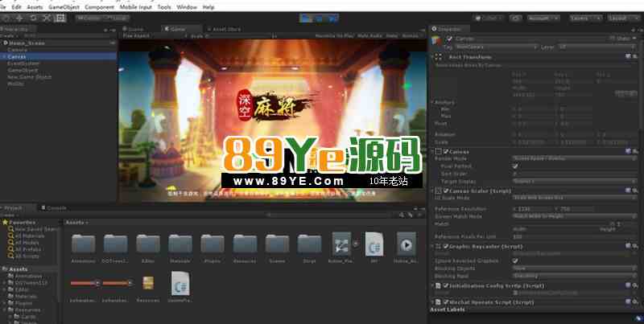Click the Canvas component settings gear icon
The height and width of the screenshot is (324, 644).
click(635, 151)
